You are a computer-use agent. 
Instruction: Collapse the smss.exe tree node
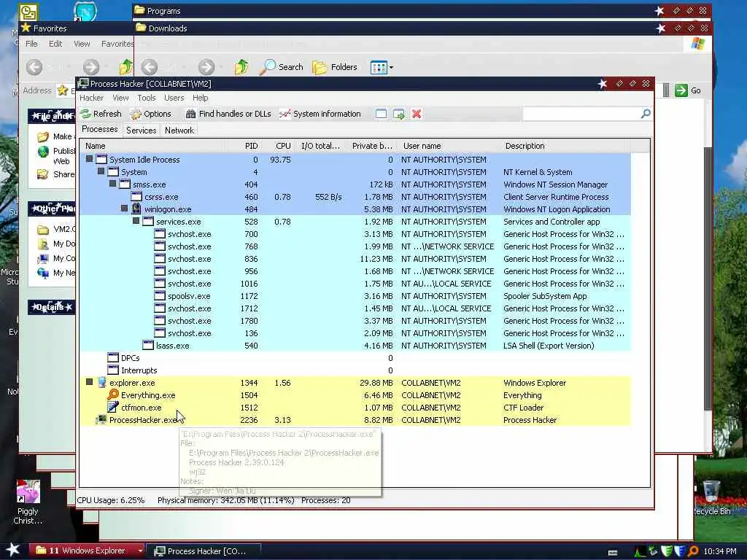click(x=112, y=184)
